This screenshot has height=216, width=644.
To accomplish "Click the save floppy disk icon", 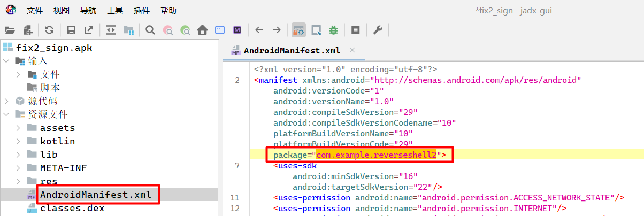I will 71,30.
